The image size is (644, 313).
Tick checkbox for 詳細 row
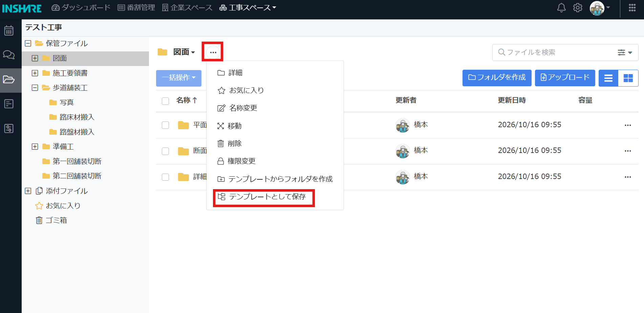(165, 177)
